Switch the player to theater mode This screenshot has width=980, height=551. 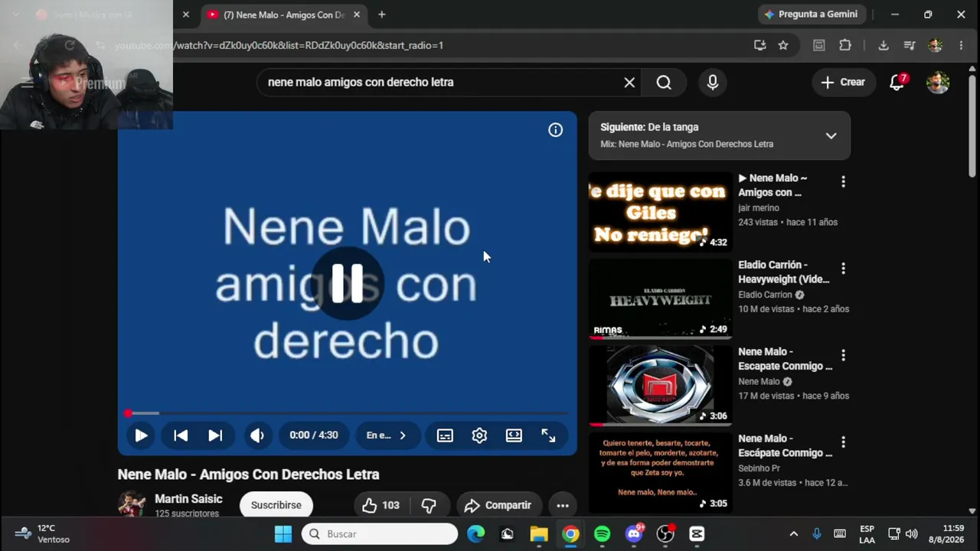(x=514, y=435)
